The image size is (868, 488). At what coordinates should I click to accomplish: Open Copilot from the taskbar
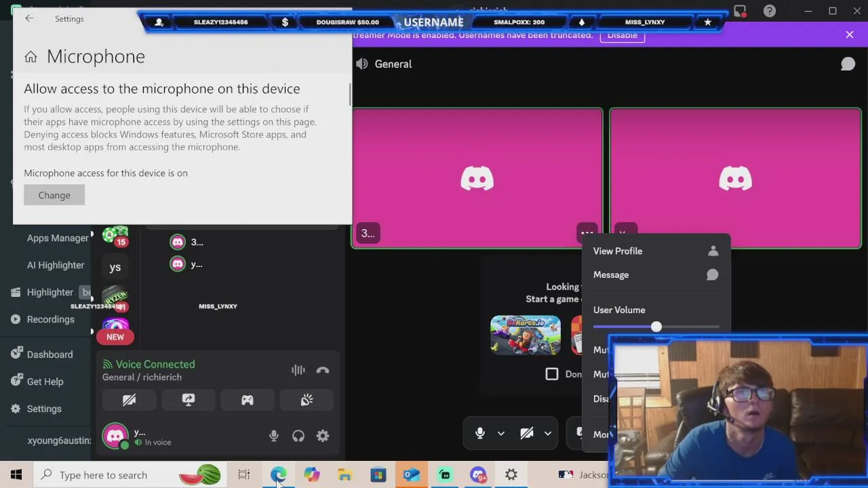pos(311,474)
